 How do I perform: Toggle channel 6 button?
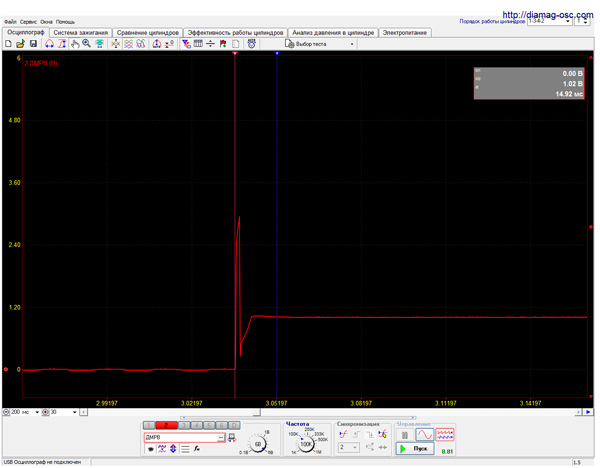(222, 425)
